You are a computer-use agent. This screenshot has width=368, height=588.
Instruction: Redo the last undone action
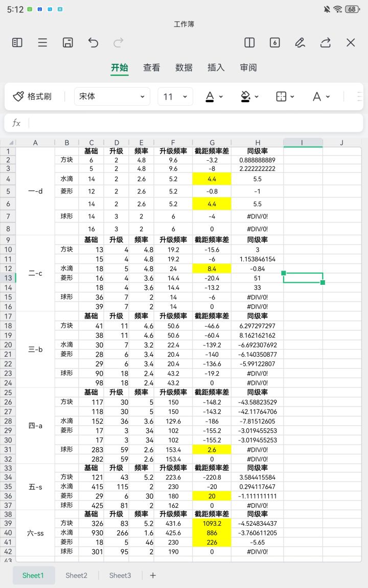click(x=118, y=43)
